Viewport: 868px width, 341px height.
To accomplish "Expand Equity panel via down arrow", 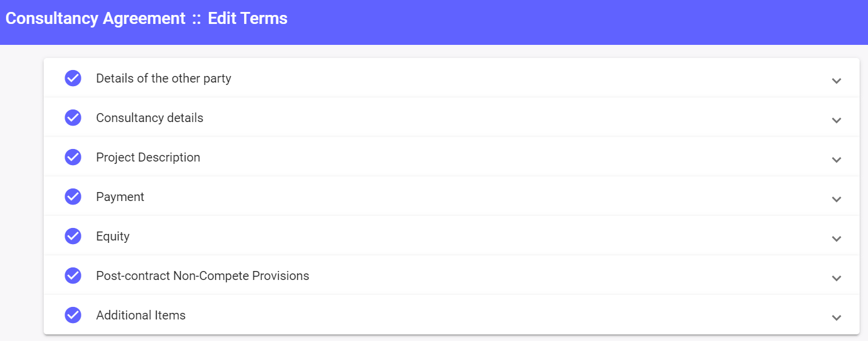I will pos(836,238).
